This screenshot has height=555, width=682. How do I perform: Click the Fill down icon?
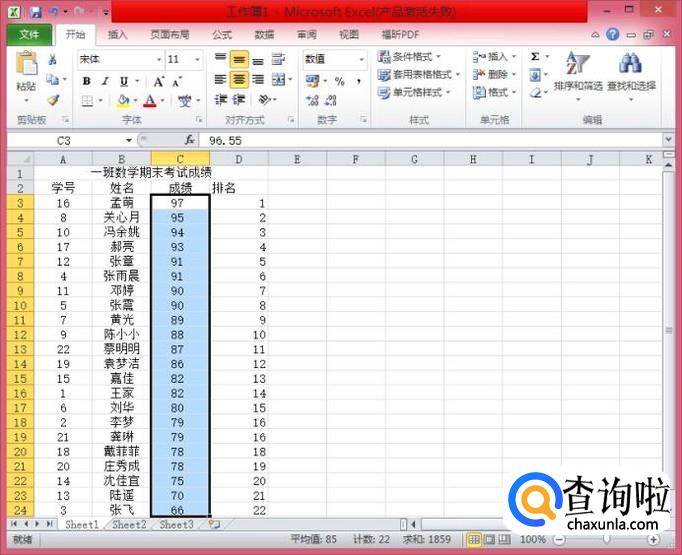point(535,75)
